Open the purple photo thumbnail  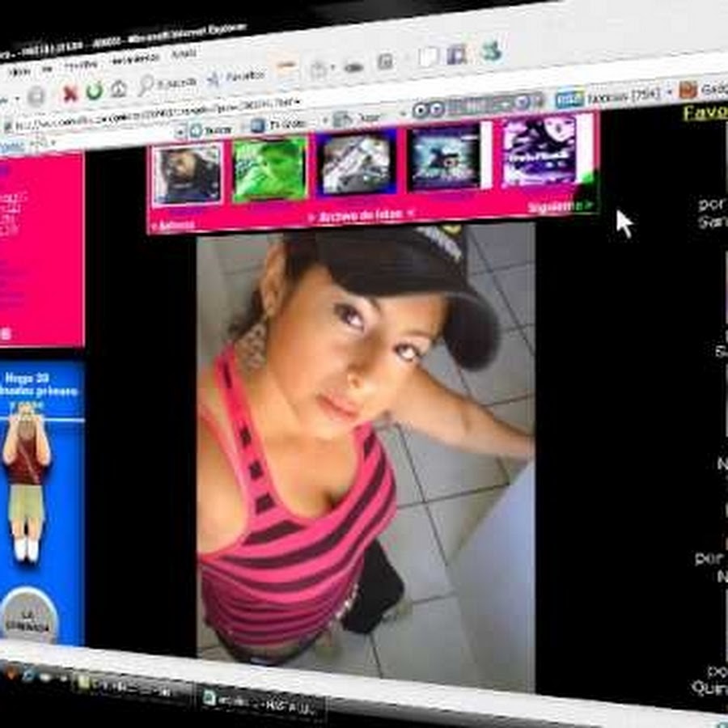pyautogui.click(x=539, y=150)
